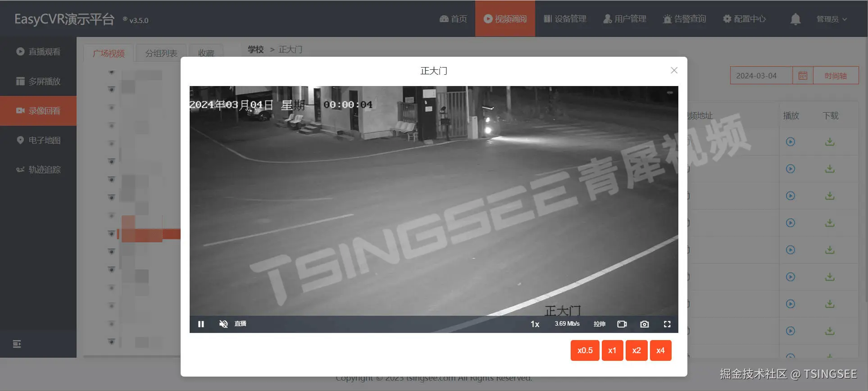
Task: Click the 2024-03-04 date field
Action: [761, 76]
